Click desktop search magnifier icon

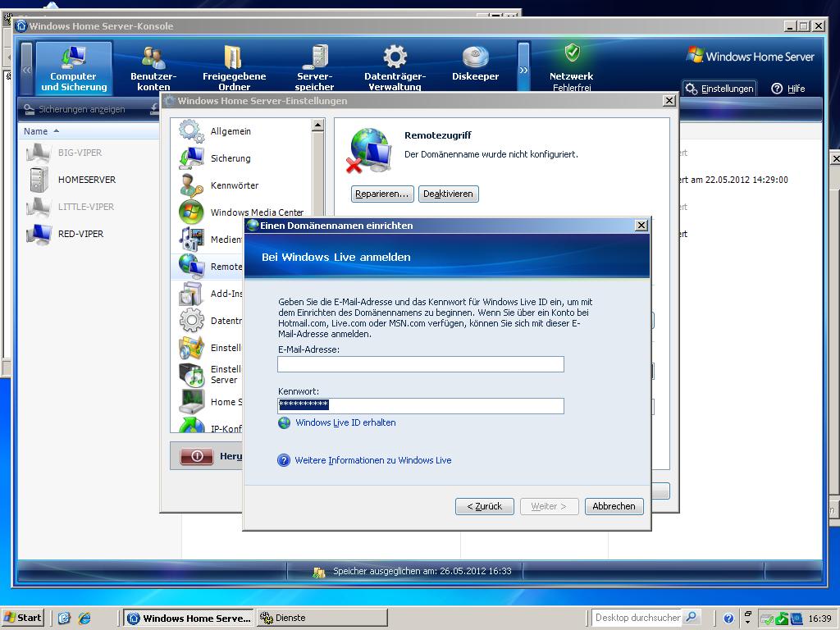pos(691,617)
